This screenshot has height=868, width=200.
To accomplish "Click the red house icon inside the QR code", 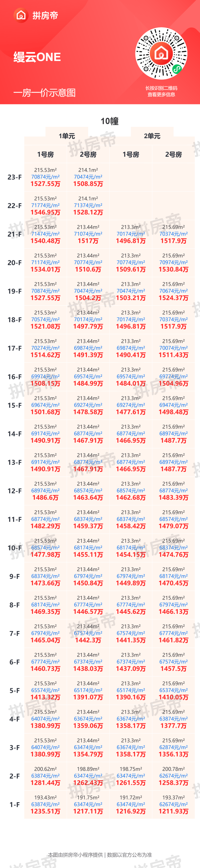I will 161,53.
